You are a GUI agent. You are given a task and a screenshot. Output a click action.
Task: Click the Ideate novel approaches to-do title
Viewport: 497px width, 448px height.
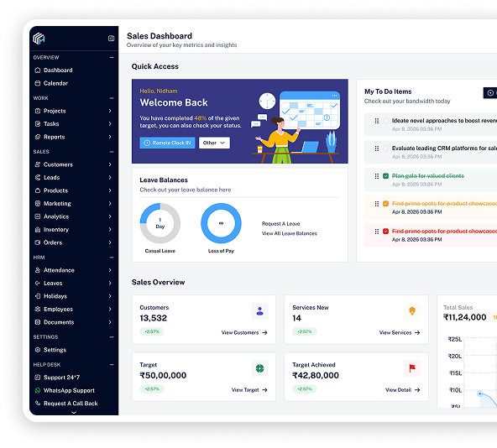[x=444, y=121]
